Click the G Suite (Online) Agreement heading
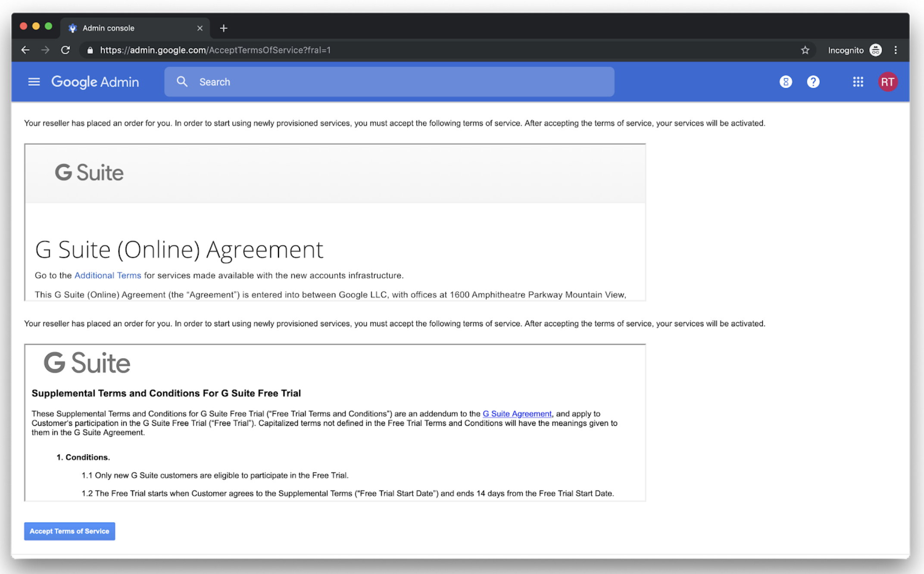This screenshot has width=924, height=574. coord(179,250)
